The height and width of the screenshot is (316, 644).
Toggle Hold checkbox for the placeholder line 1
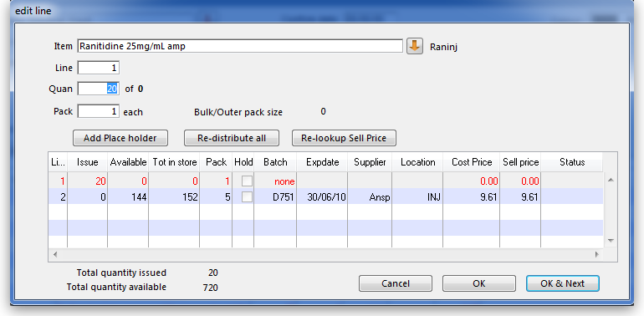coord(247,181)
